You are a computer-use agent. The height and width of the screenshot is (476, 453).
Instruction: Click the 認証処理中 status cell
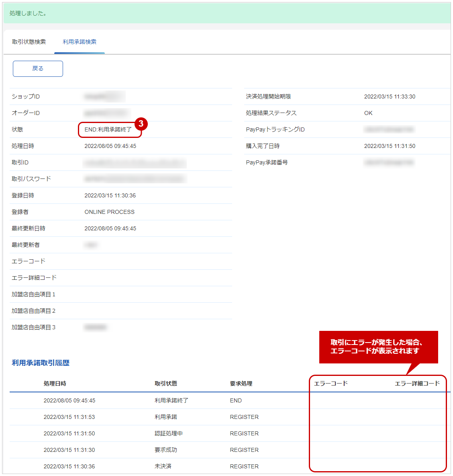[x=169, y=433]
